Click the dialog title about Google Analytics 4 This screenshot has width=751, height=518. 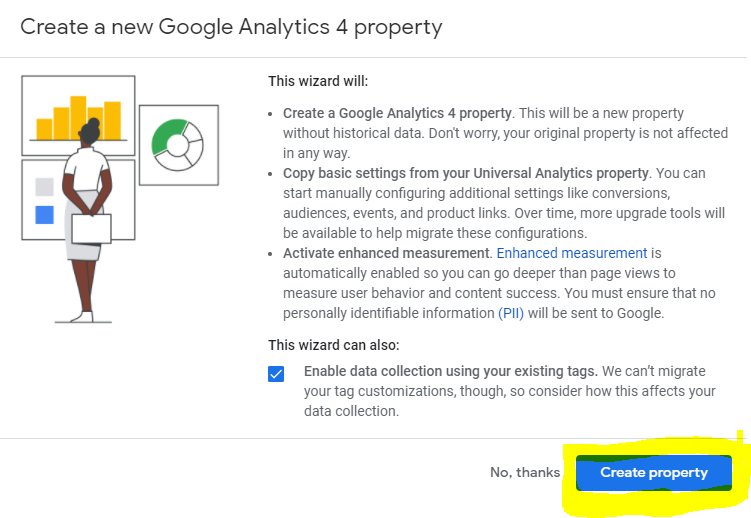pos(231,26)
